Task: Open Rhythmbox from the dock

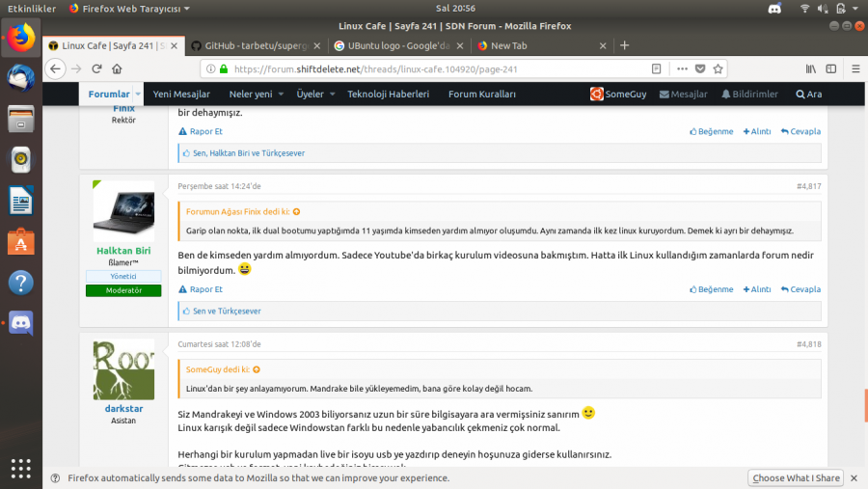Action: tap(21, 160)
